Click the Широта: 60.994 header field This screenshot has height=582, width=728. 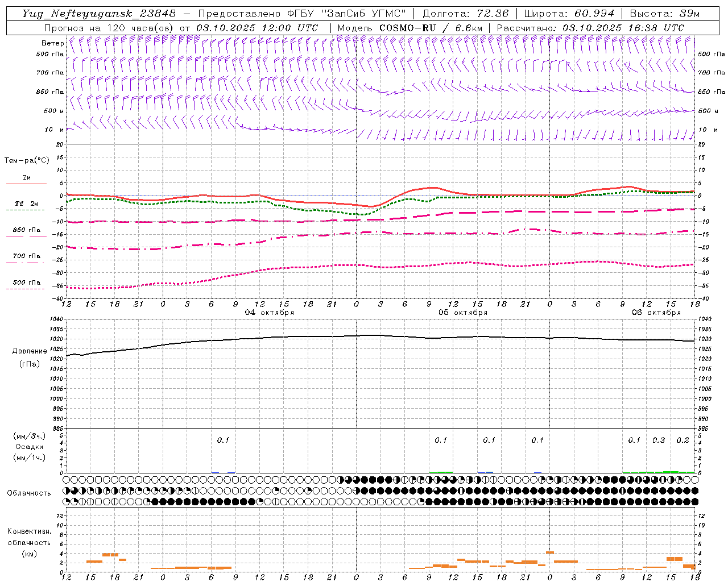[x=569, y=14]
